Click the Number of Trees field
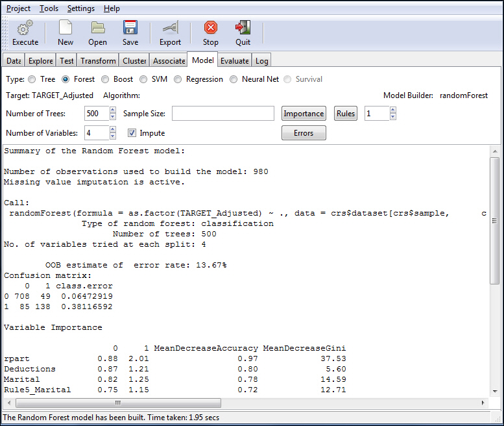 [97, 114]
